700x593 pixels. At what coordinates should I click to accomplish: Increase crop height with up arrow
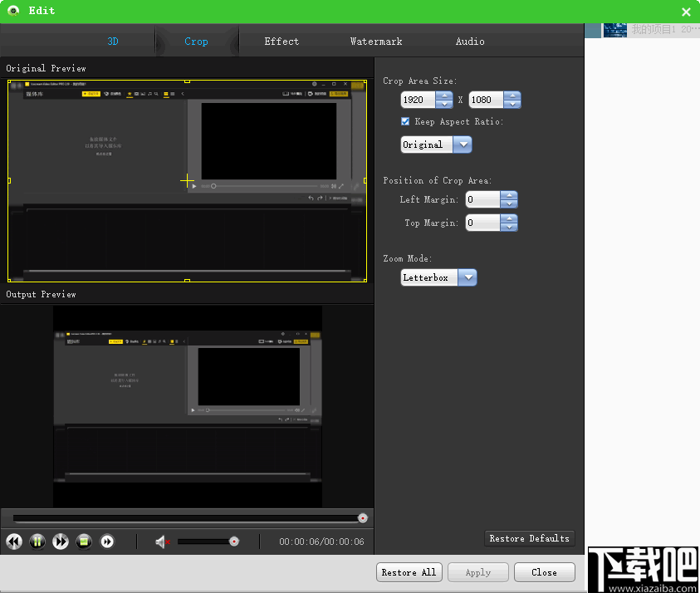[x=512, y=96]
